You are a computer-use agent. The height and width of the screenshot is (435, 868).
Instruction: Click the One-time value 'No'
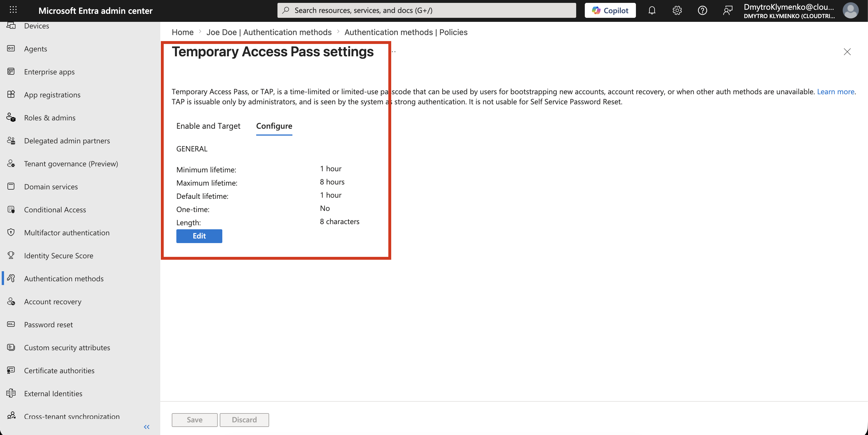click(325, 208)
